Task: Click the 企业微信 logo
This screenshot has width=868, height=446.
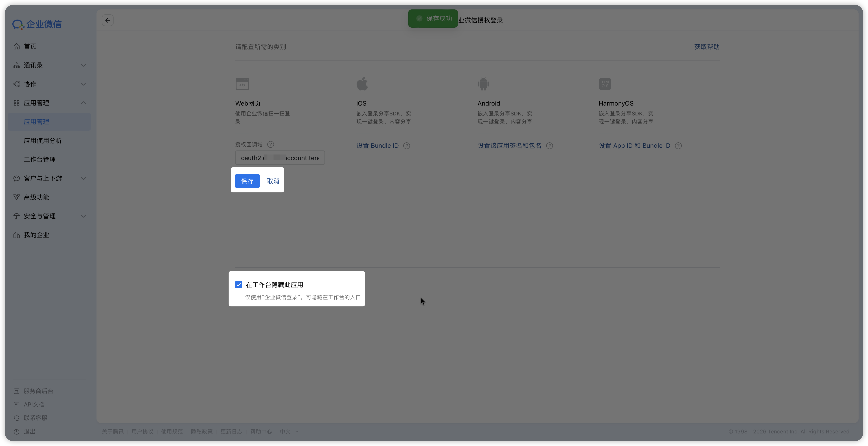Action: [x=37, y=24]
